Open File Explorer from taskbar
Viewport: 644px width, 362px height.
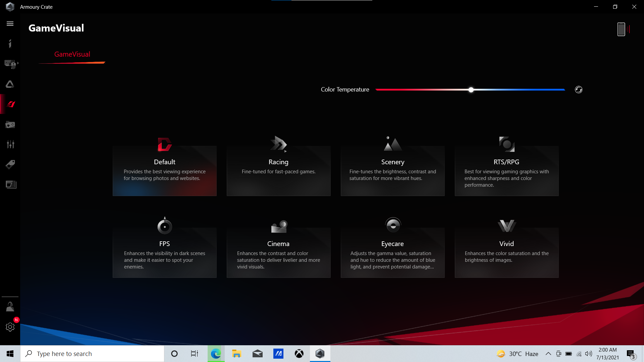236,354
